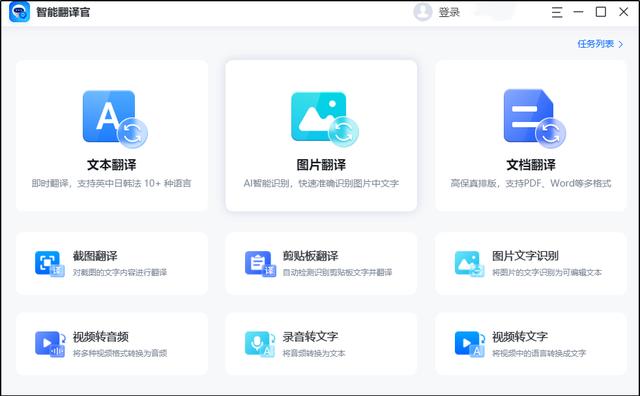
Task: Close the 智能翻译官 window
Action: [x=624, y=12]
